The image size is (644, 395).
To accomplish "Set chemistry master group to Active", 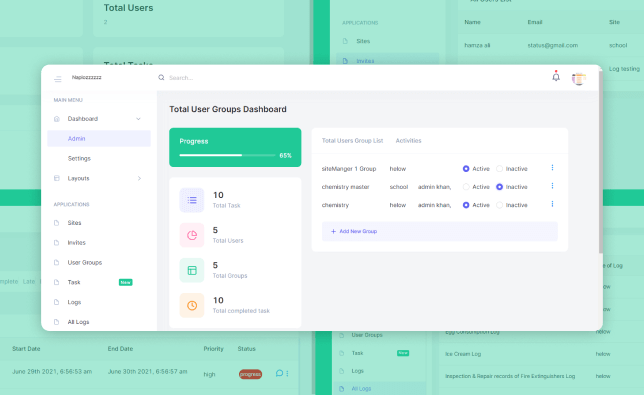I will click(x=466, y=187).
